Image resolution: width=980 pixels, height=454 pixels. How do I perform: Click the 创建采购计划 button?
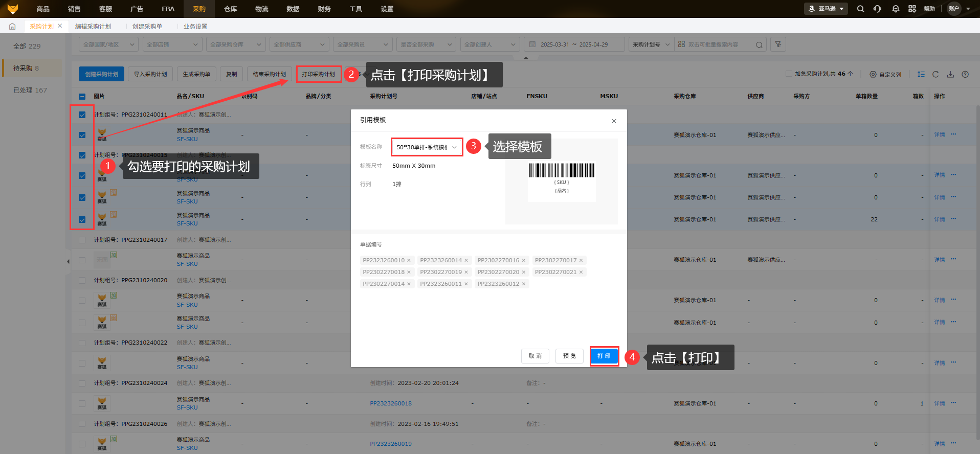click(102, 74)
